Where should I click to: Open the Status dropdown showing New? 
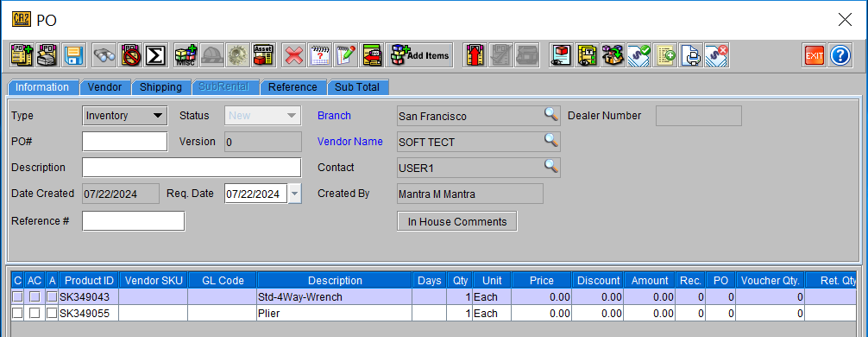click(263, 115)
